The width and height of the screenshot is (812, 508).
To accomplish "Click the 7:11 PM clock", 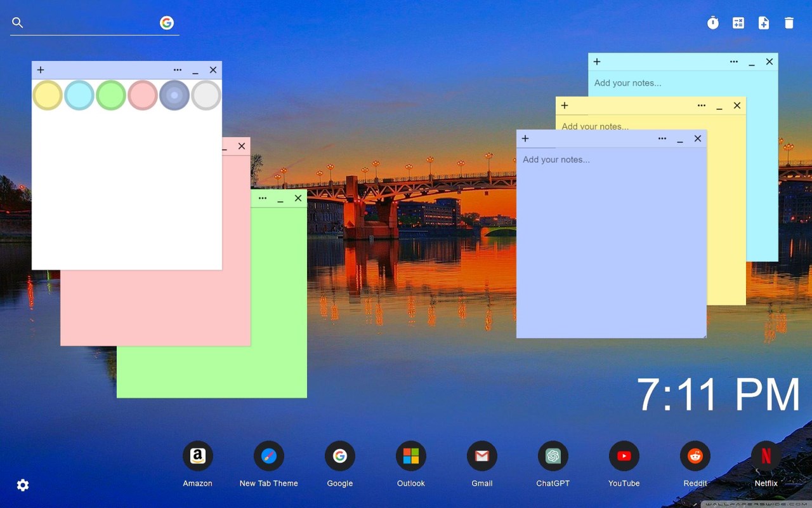I will 718,395.
